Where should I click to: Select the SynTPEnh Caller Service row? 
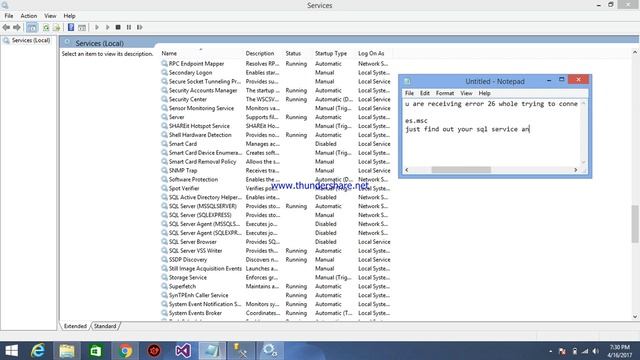[x=276, y=296]
